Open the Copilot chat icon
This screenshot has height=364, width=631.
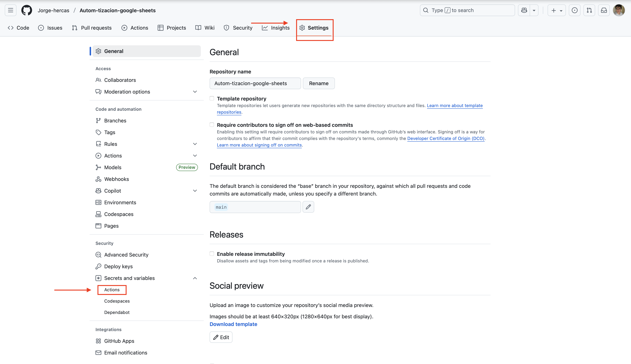coord(524,10)
